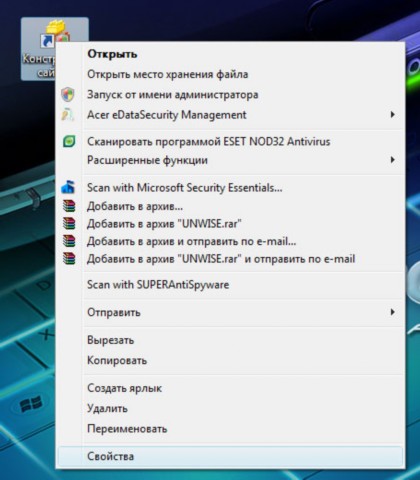Select Удалить from the context menu
420x480 pixels.
(x=230, y=408)
